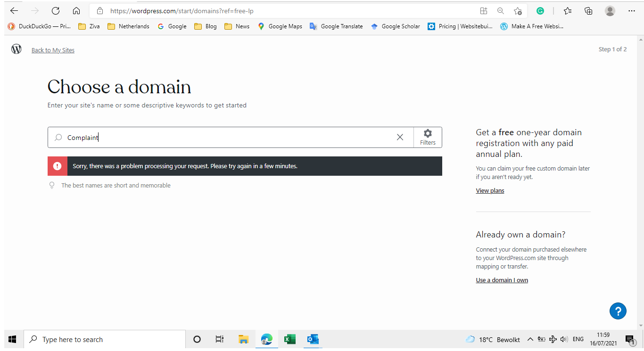
Task: Open the Google bookmark
Action: click(x=172, y=26)
